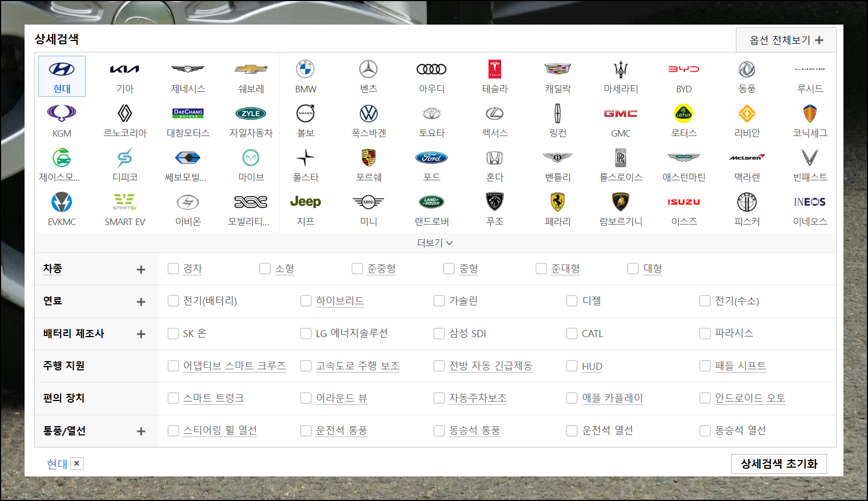Choose the Genesis (제네시스) brand logo
This screenshot has height=501, width=868.
[x=188, y=69]
